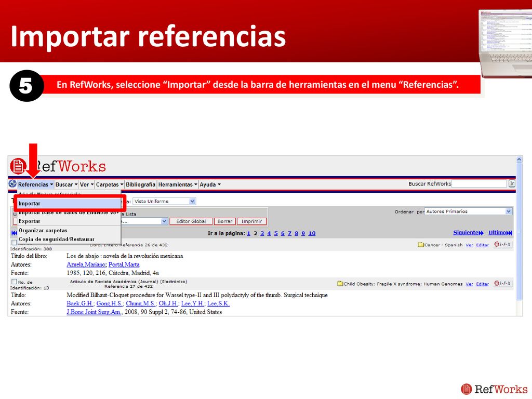Open author link Lee,S.K.
The width and height of the screenshot is (532, 399).
point(219,303)
